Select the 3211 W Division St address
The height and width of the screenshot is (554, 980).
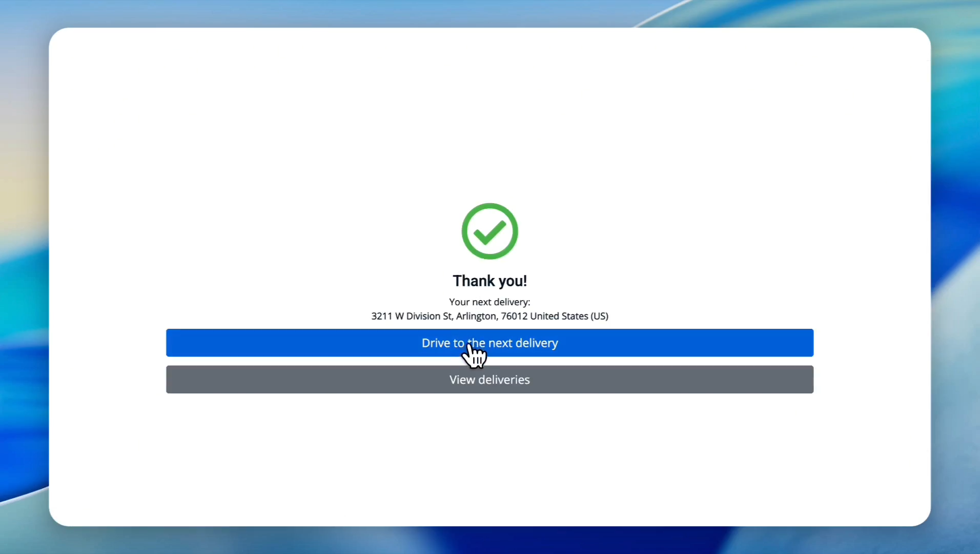point(489,316)
